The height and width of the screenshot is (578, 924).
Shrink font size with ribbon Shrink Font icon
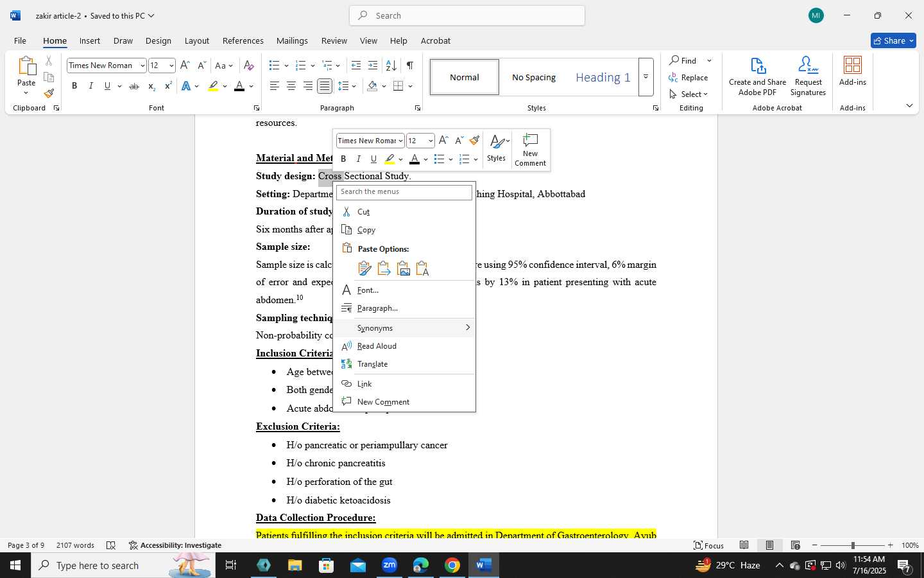coord(201,66)
